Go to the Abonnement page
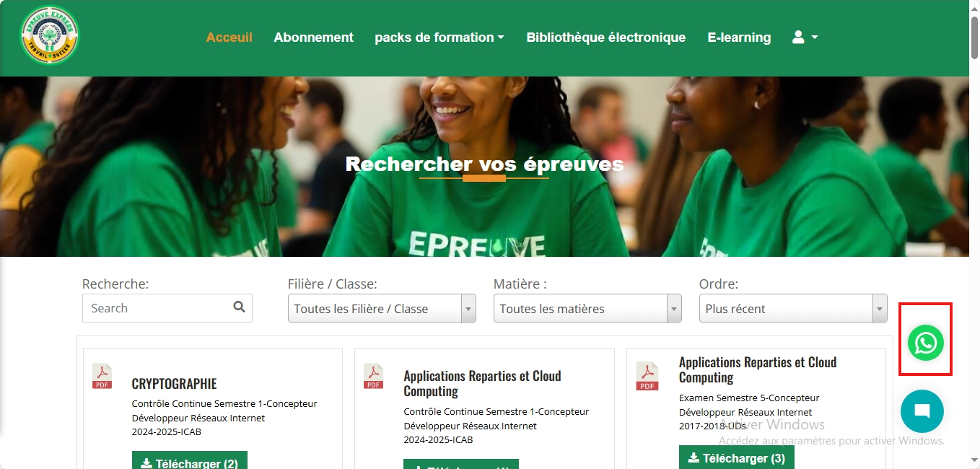This screenshot has width=980, height=469. tap(314, 38)
